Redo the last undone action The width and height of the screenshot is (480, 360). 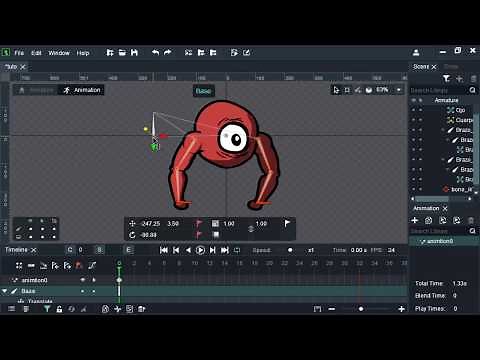coord(168,52)
